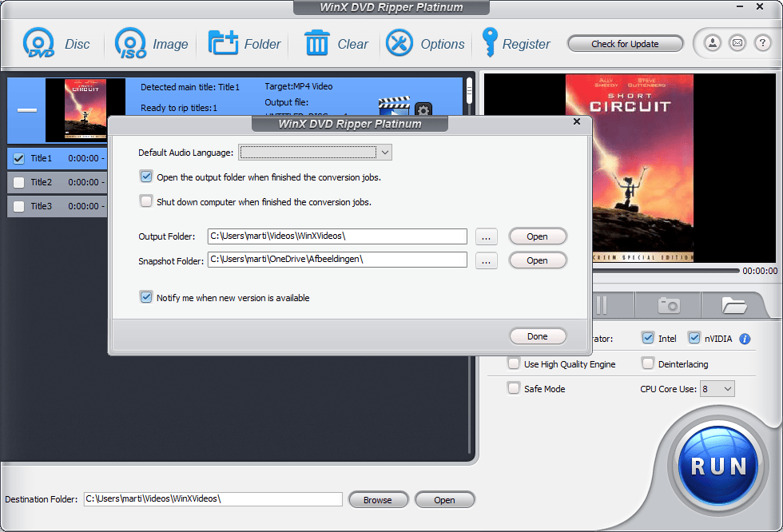Open the Destination Folder button
The height and width of the screenshot is (532, 783).
[444, 499]
